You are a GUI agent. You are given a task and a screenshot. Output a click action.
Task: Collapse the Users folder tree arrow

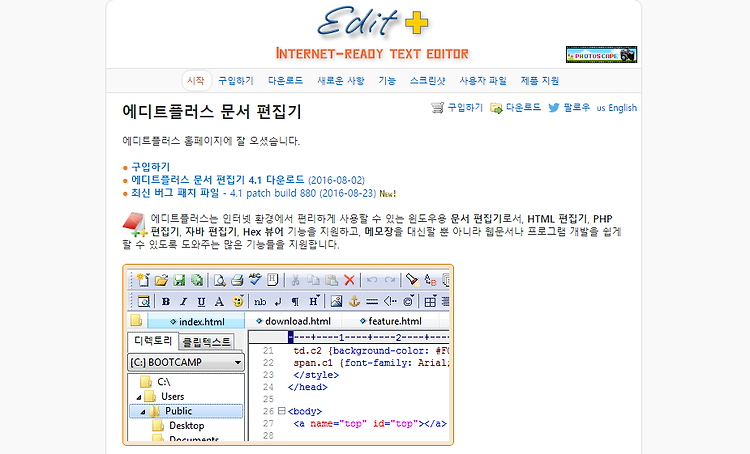139,397
